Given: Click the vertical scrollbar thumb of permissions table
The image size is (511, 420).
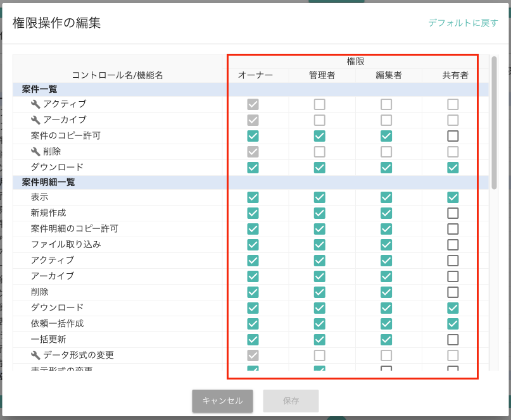Looking at the screenshot, I should point(494,123).
